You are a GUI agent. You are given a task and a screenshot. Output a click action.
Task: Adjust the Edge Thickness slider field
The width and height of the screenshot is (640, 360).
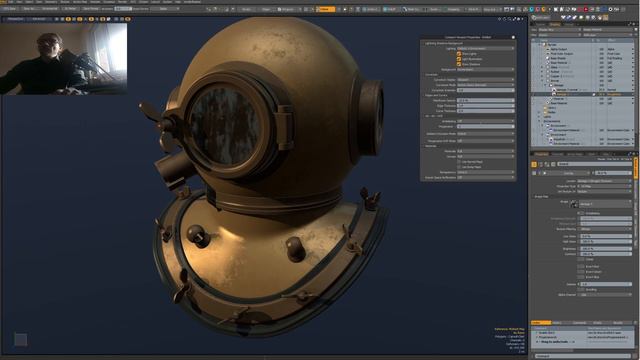coord(486,106)
